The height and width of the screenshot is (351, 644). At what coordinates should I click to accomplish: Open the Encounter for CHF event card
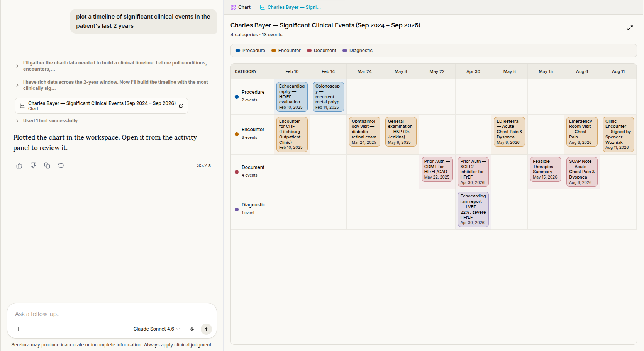292,134
